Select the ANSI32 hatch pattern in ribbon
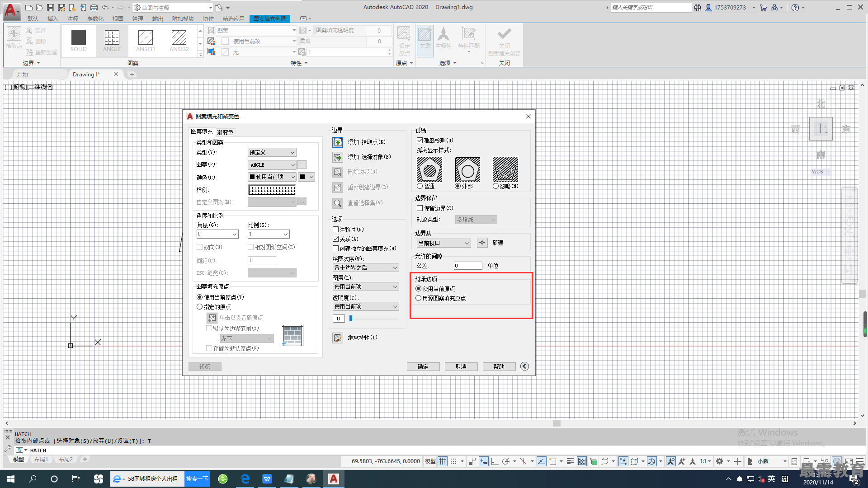The width and height of the screenshot is (868, 488). pyautogui.click(x=179, y=41)
